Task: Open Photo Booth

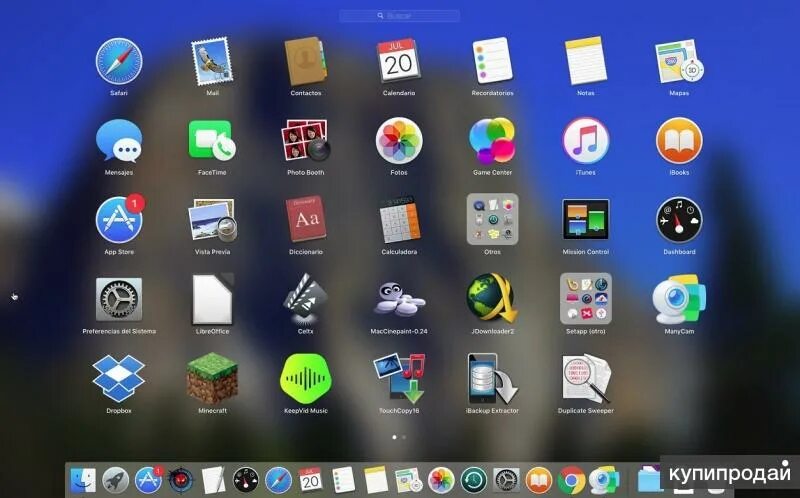Action: 306,140
